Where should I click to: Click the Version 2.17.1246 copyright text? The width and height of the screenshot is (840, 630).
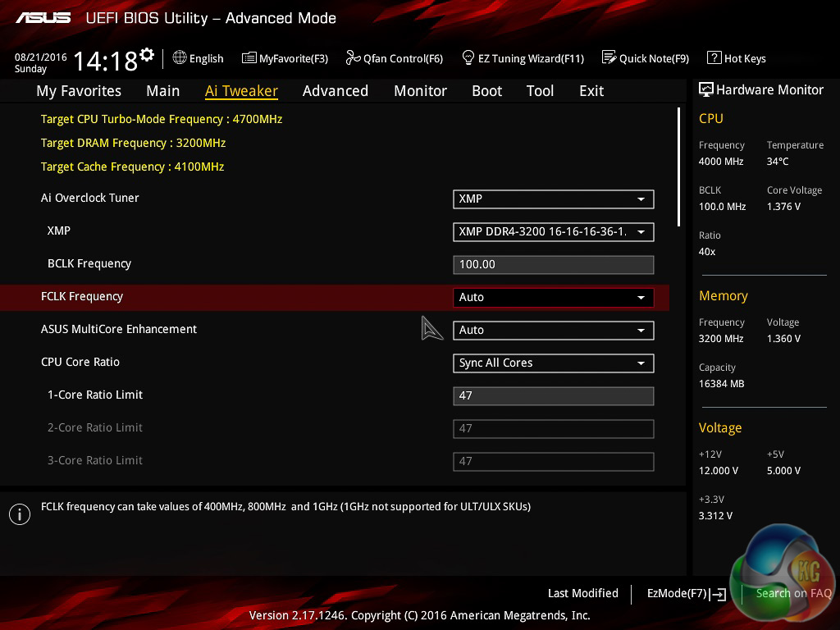click(419, 615)
